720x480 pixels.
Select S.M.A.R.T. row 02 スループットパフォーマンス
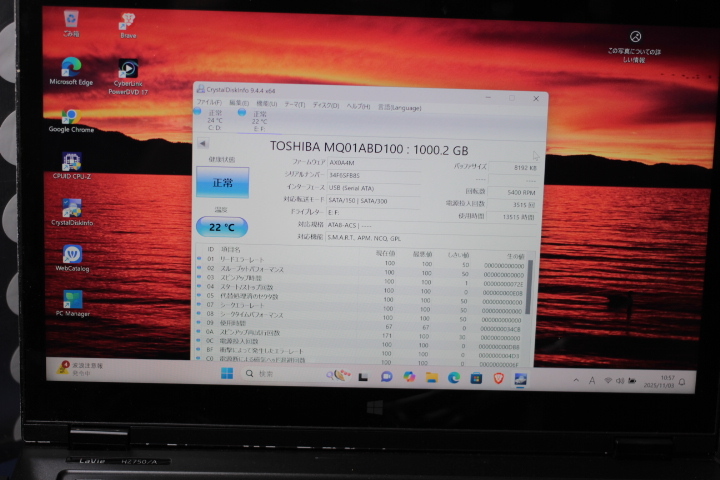pos(361,271)
